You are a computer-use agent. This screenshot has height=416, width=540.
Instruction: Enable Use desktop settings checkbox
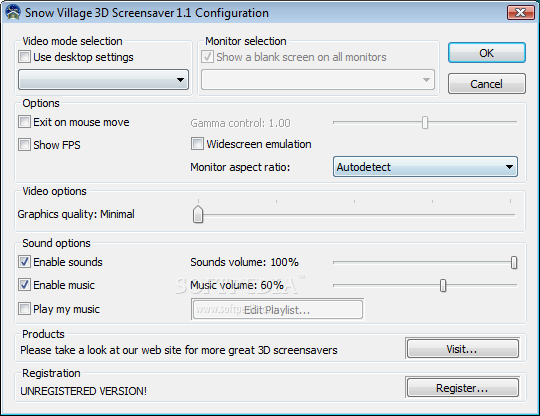(x=24, y=57)
